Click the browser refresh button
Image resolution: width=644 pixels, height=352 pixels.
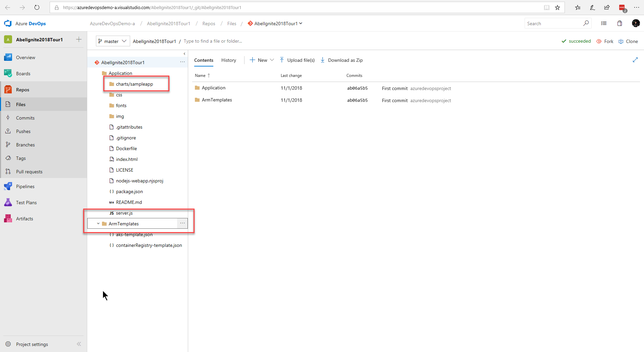point(37,7)
